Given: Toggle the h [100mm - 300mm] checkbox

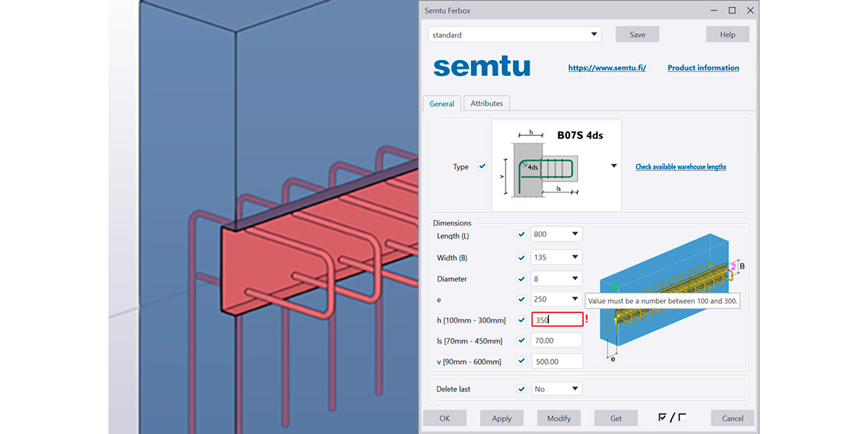Looking at the screenshot, I should coord(522,320).
